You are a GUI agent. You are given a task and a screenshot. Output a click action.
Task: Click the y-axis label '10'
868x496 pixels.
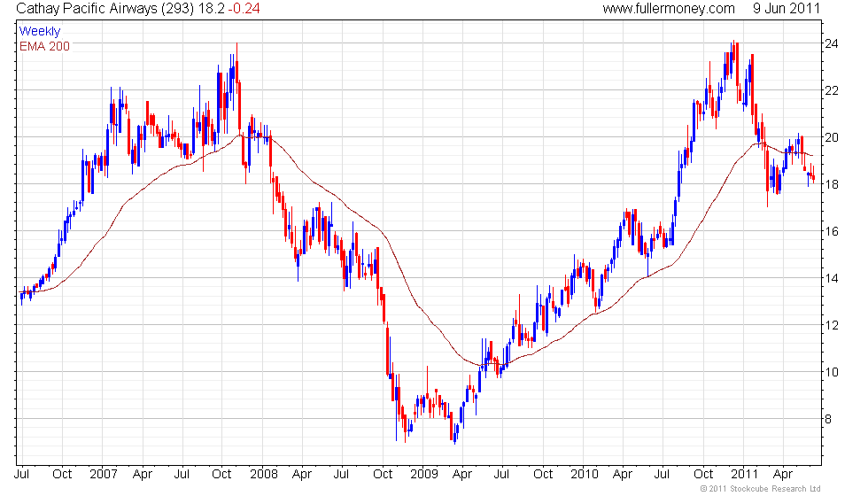[x=832, y=372]
